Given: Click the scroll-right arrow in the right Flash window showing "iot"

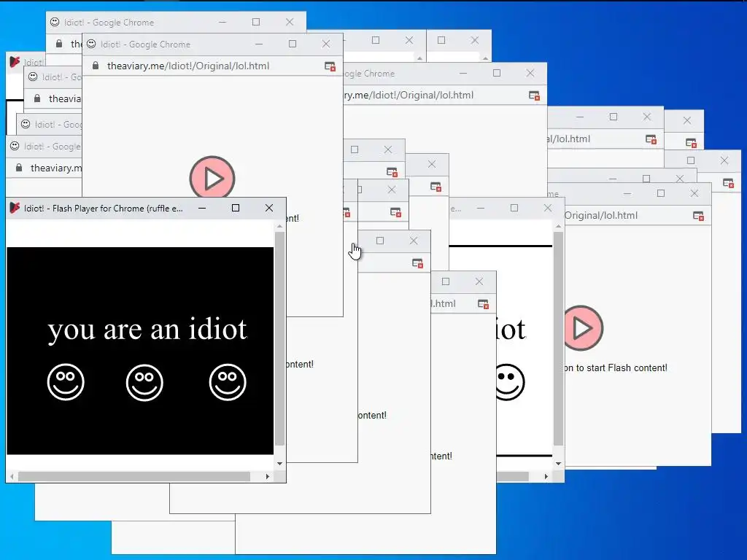Looking at the screenshot, I should [x=546, y=476].
